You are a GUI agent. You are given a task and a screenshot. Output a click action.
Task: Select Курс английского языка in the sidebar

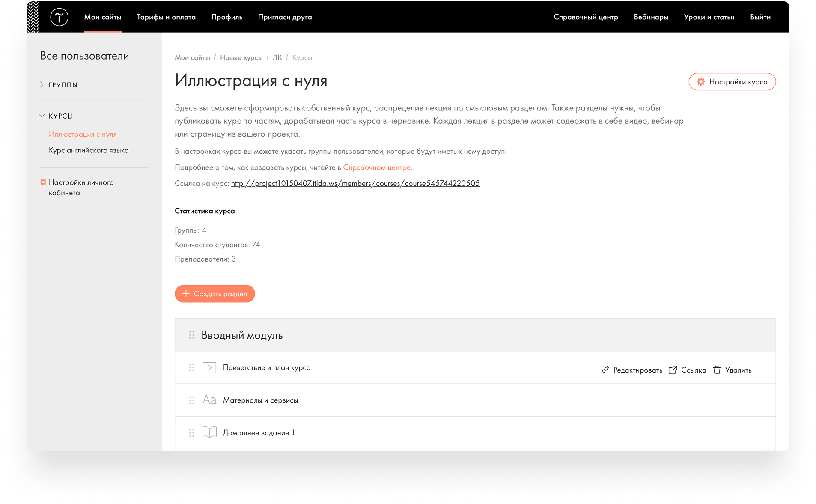[x=89, y=150]
